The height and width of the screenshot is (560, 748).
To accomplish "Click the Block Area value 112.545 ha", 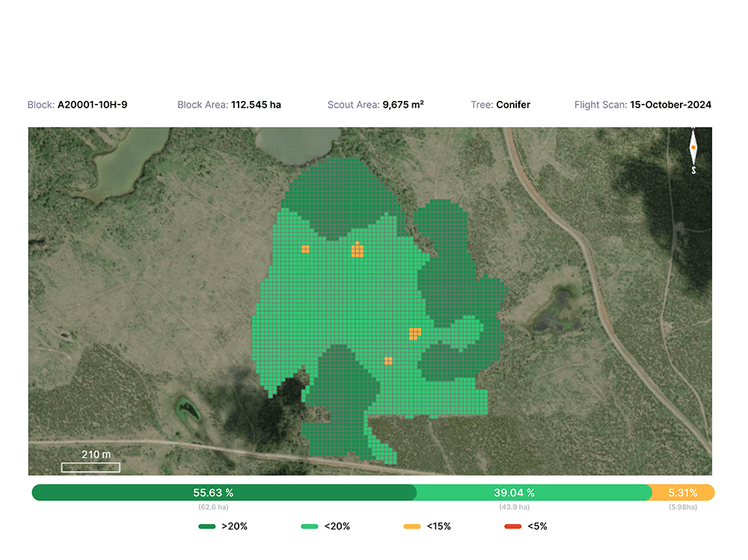I will coord(256,105).
